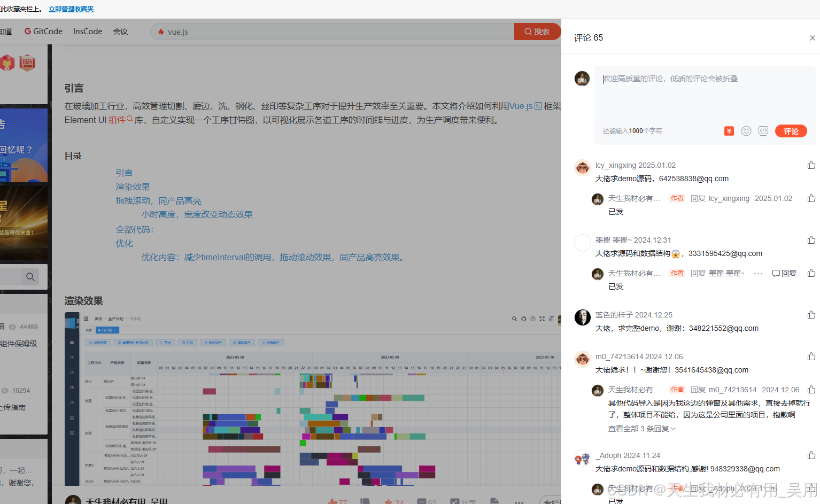
Task: Open the 回忆呢 sidebar banner
Action: click(x=24, y=145)
